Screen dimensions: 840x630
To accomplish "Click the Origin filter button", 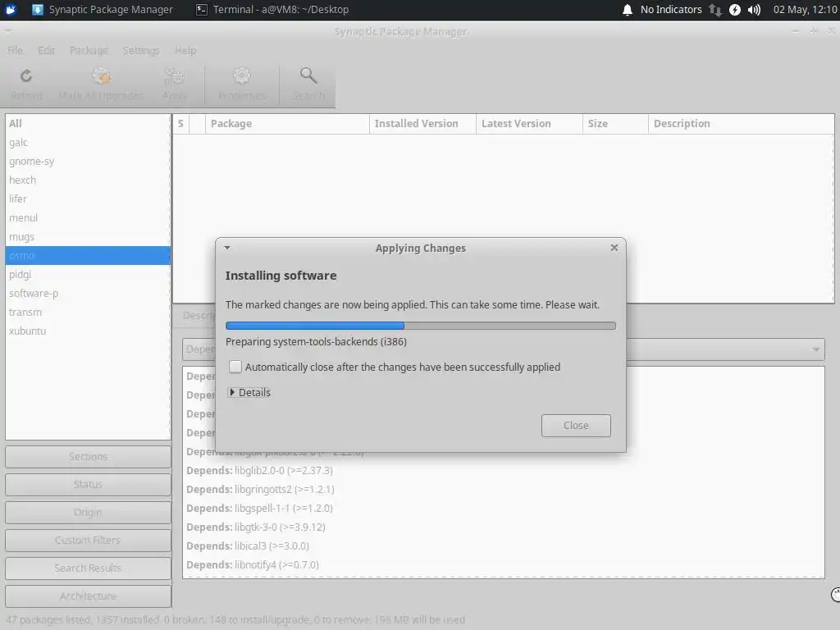I will [88, 512].
